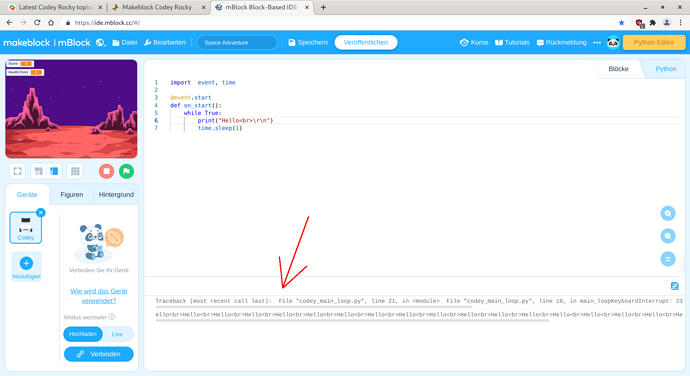Open the Bearbeiten menu
This screenshot has width=690, height=376.
[x=165, y=43]
